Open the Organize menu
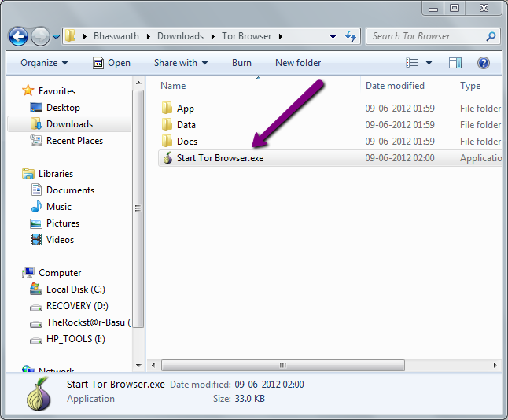508x420 pixels. [x=44, y=63]
